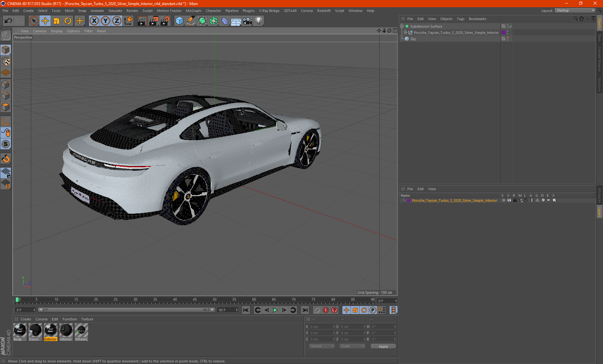Open the World coordinate dropdown
This screenshot has width=603, height=364.
(322, 346)
